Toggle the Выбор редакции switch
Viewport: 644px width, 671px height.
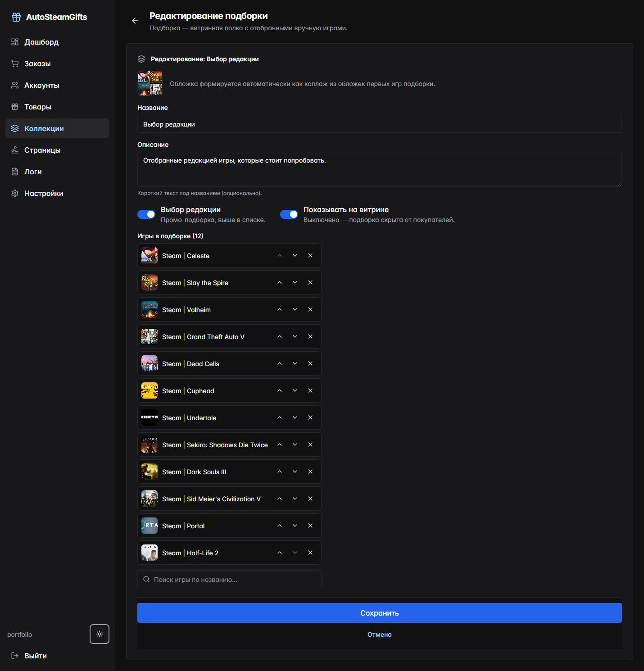(146, 214)
